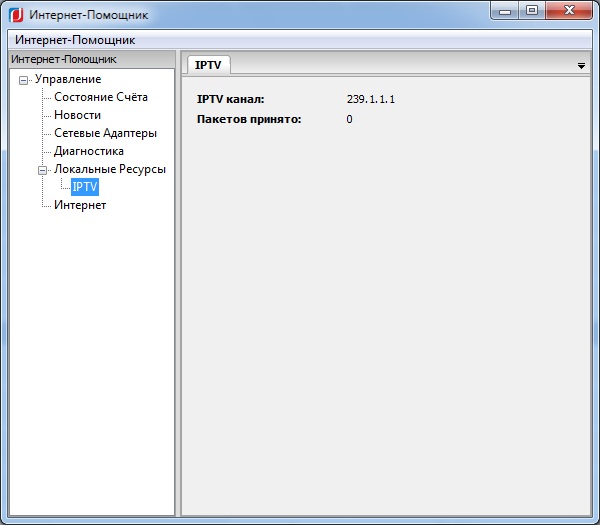
Task: Open Состояние Счёта in the tree
Action: 100,97
